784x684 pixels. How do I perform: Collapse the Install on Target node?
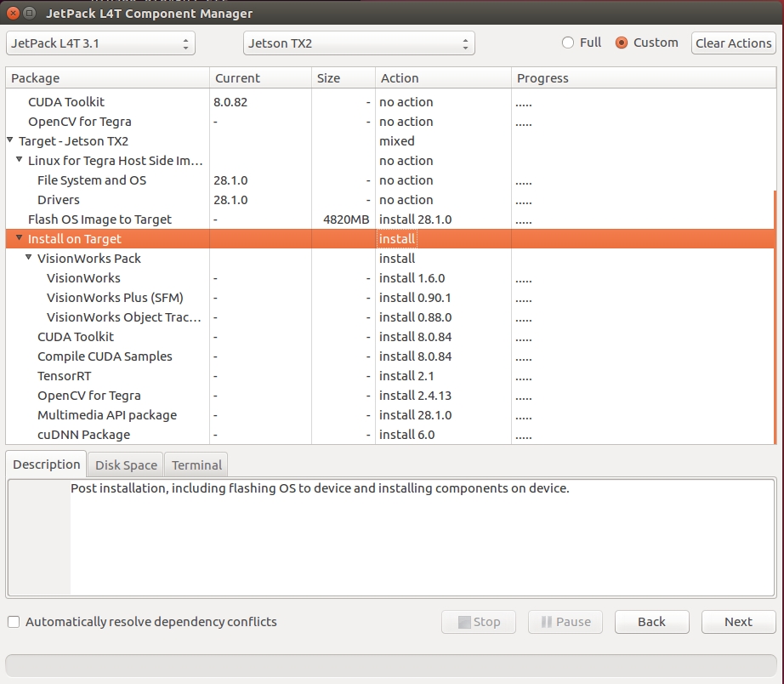pos(20,238)
